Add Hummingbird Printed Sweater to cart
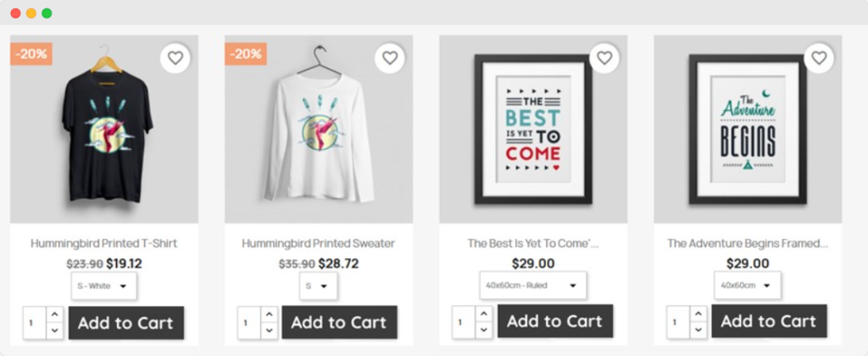The height and width of the screenshot is (356, 868). click(339, 323)
